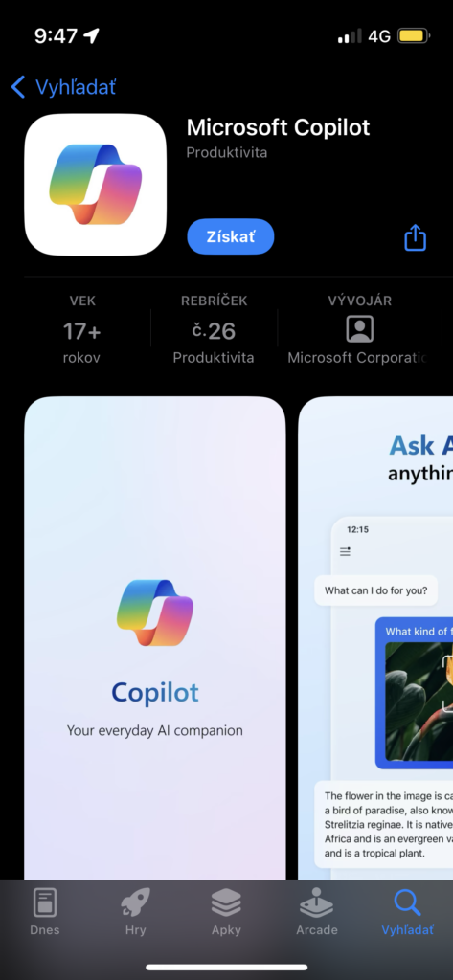Tap the back chevron arrow
453x980 pixels.
18,87
